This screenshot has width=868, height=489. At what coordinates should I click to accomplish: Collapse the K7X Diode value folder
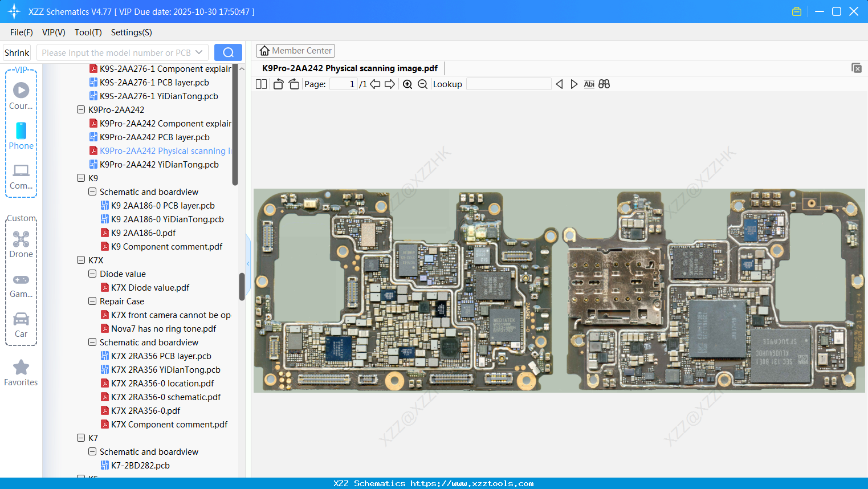pos(92,274)
